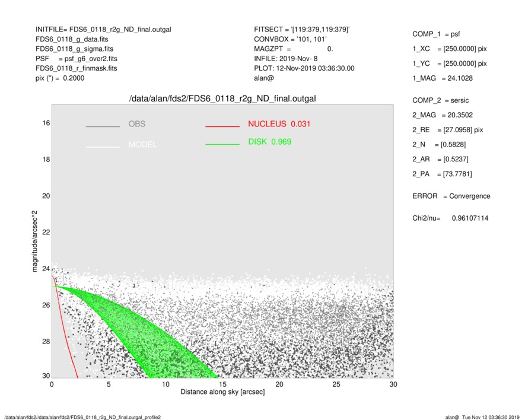Image resolution: width=525 pixels, height=420 pixels.
Task: Click the pix (") = 0.2000 value
Action: (x=60, y=78)
